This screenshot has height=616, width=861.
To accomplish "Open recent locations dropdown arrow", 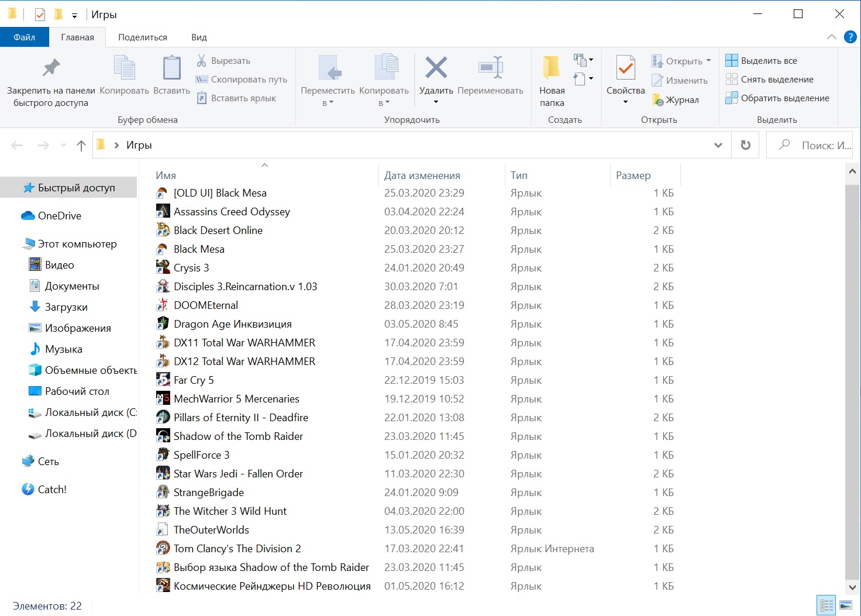I will coord(63,146).
